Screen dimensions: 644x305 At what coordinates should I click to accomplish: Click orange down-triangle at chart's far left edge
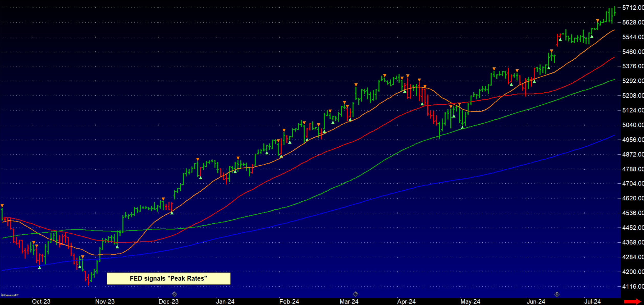click(2, 206)
